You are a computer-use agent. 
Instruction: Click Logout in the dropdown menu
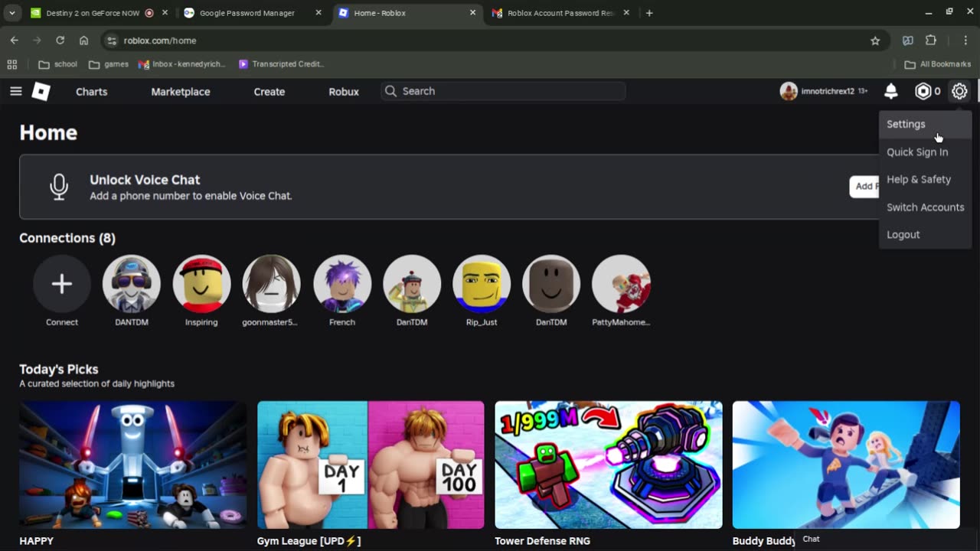coord(925,235)
